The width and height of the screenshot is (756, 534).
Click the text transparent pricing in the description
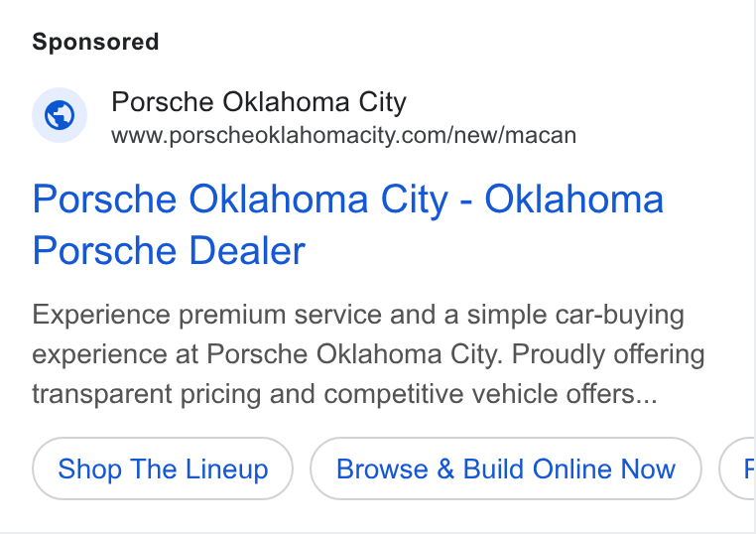point(147,395)
